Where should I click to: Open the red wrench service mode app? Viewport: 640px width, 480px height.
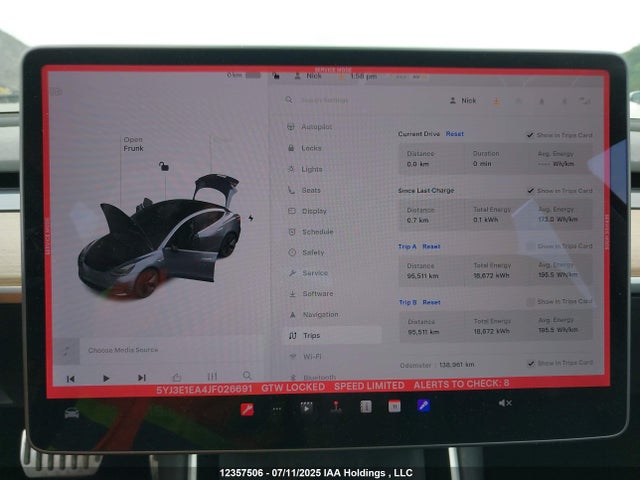click(247, 409)
